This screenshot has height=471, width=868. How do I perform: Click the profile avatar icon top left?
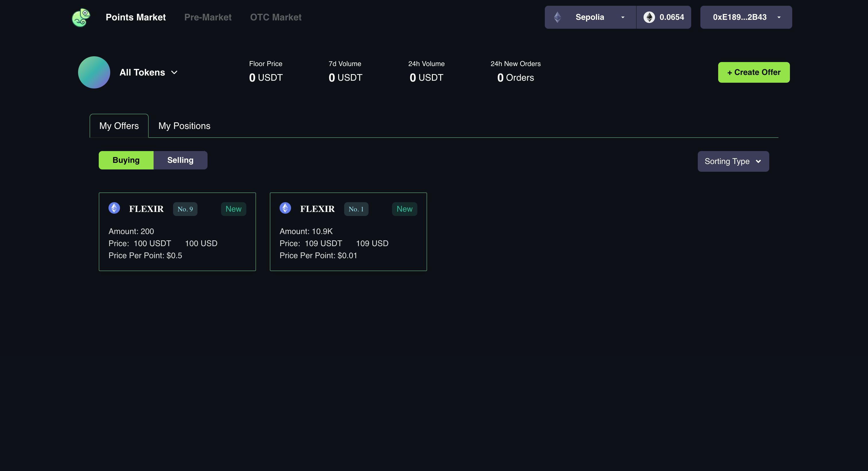(81, 17)
